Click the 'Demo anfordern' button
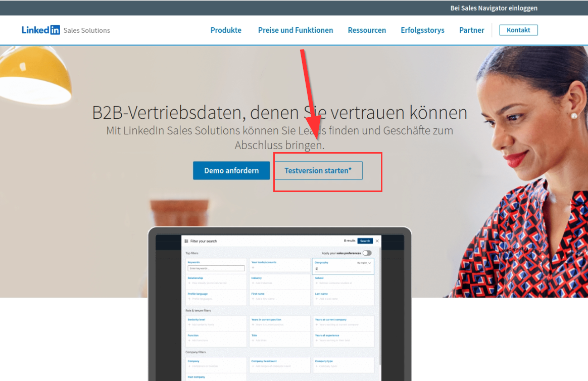 (231, 171)
